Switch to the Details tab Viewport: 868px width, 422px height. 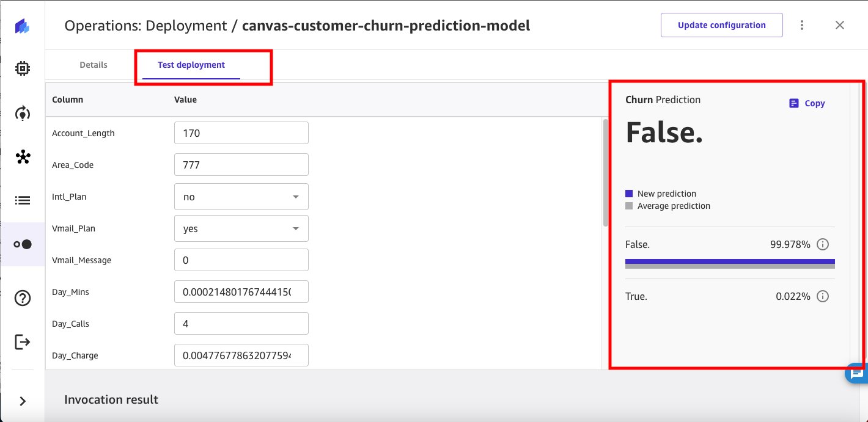94,65
